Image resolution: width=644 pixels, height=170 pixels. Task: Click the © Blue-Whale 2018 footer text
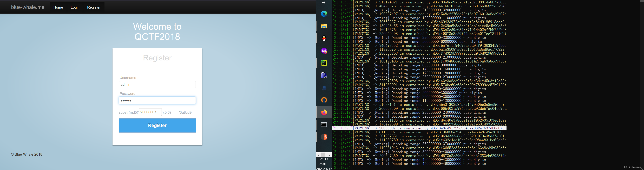(27, 154)
